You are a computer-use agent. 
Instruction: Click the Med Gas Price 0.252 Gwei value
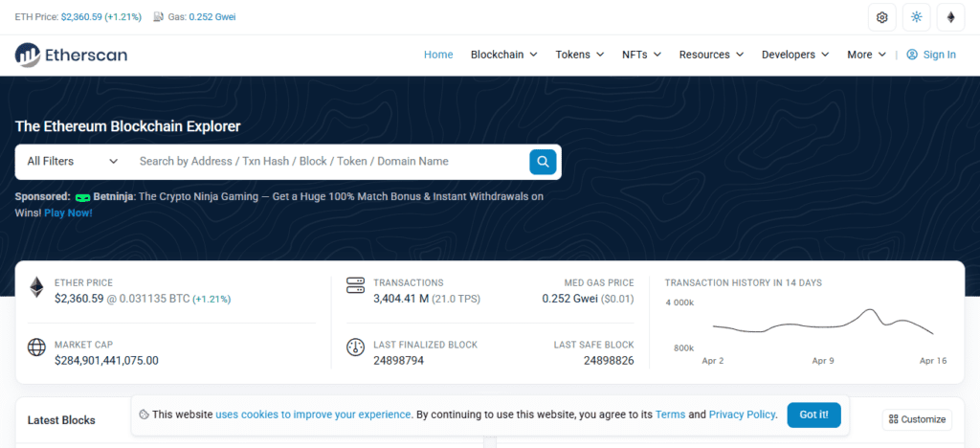570,299
